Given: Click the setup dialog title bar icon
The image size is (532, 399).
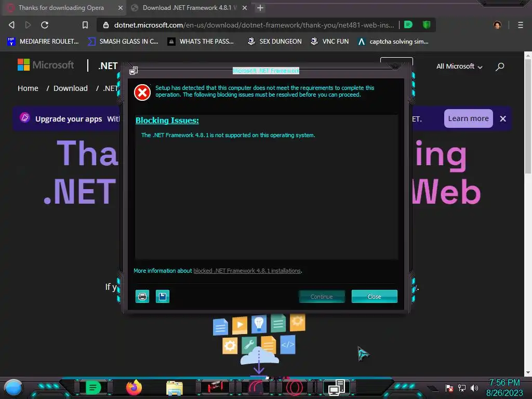Looking at the screenshot, I should click(x=134, y=71).
